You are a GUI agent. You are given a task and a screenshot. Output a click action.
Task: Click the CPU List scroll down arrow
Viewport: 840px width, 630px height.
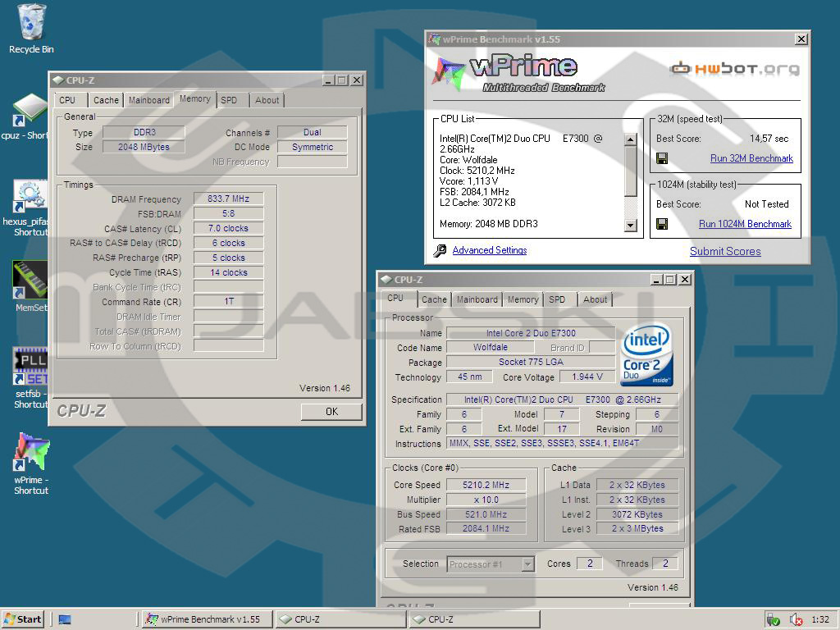pos(631,226)
